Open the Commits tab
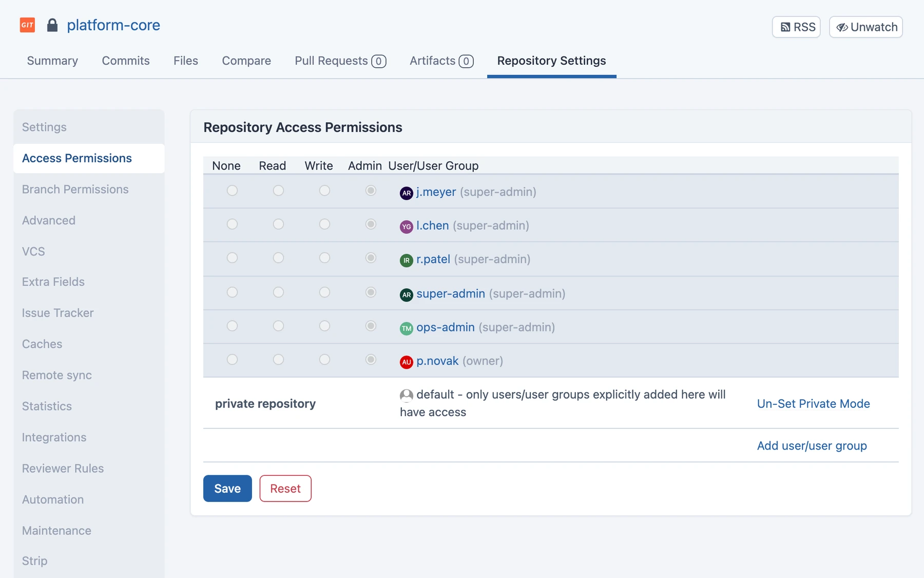 click(126, 61)
